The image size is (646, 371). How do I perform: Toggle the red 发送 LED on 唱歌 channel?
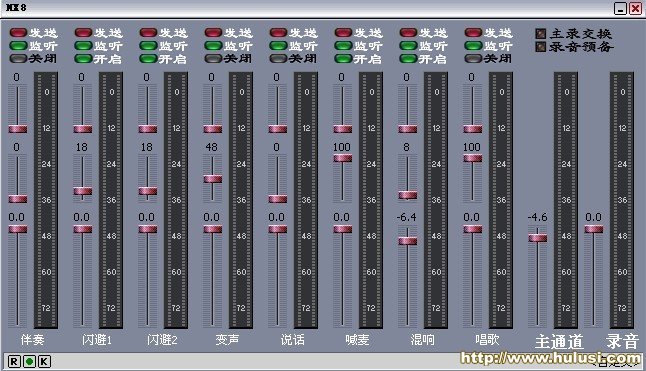[x=473, y=33]
